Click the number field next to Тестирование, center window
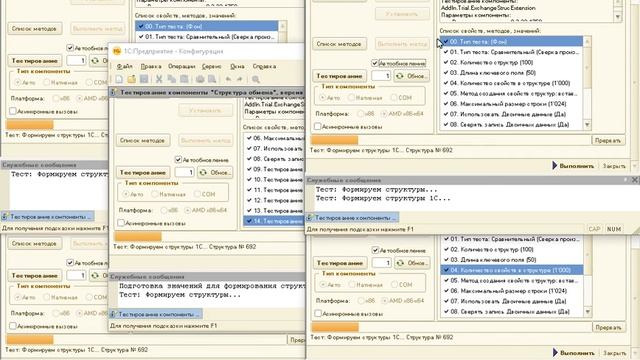640x360 pixels. pyautogui.click(x=184, y=173)
